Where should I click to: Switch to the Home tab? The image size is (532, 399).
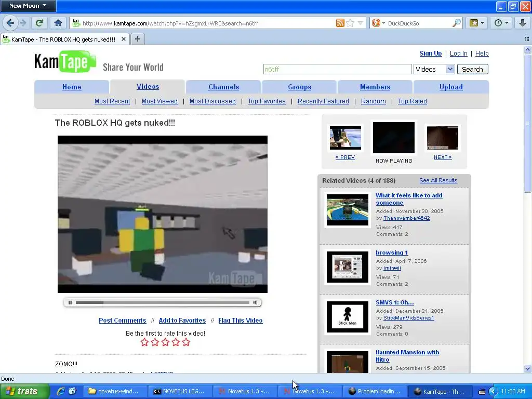[x=72, y=87]
